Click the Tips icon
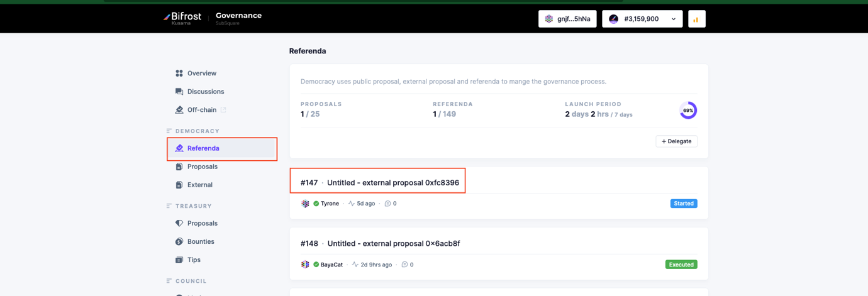The width and height of the screenshot is (868, 296). click(x=179, y=260)
